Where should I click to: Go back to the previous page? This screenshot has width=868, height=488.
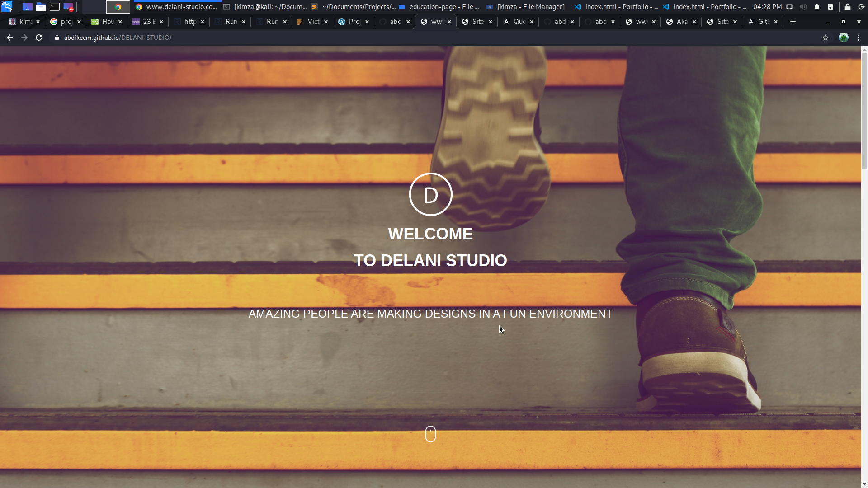coord(10,38)
